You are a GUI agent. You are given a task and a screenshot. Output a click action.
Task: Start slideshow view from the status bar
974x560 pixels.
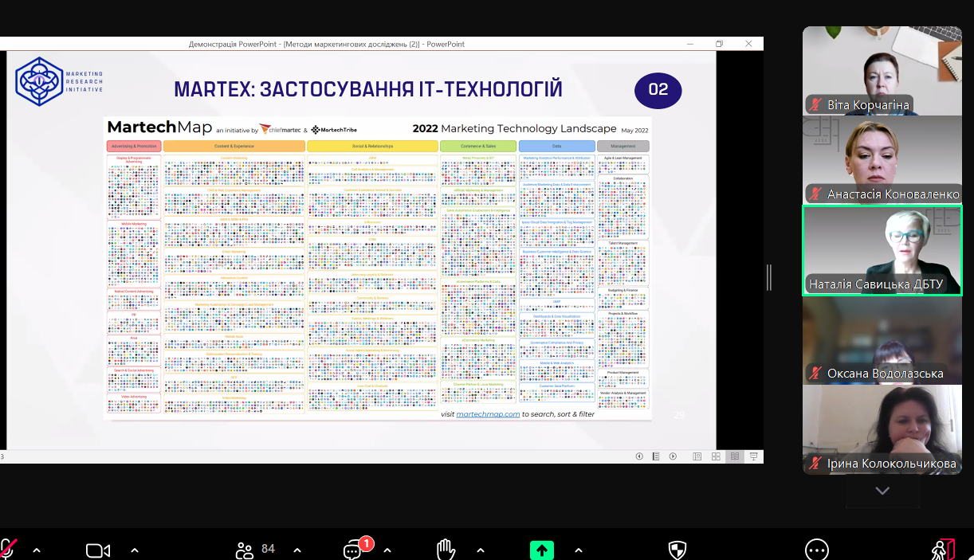coord(753,456)
